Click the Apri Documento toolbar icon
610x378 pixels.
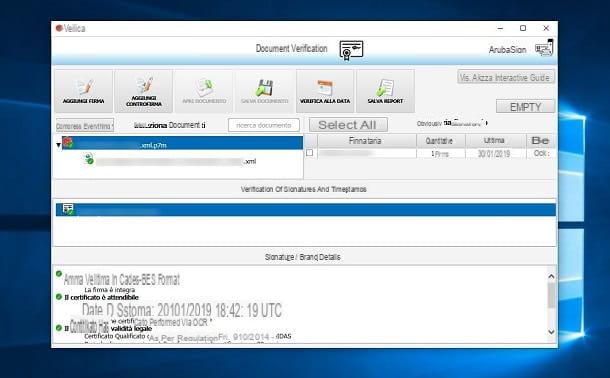[204, 87]
